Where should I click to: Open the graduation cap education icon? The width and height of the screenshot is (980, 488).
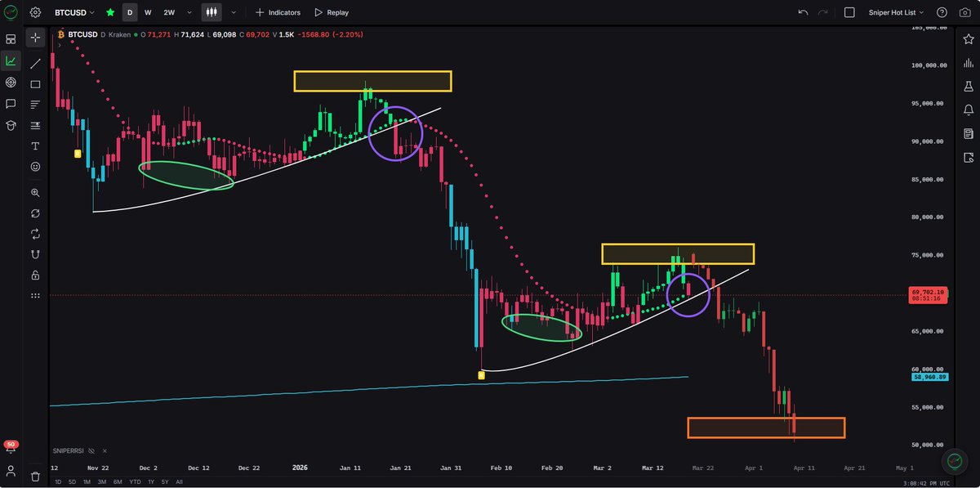(x=11, y=126)
